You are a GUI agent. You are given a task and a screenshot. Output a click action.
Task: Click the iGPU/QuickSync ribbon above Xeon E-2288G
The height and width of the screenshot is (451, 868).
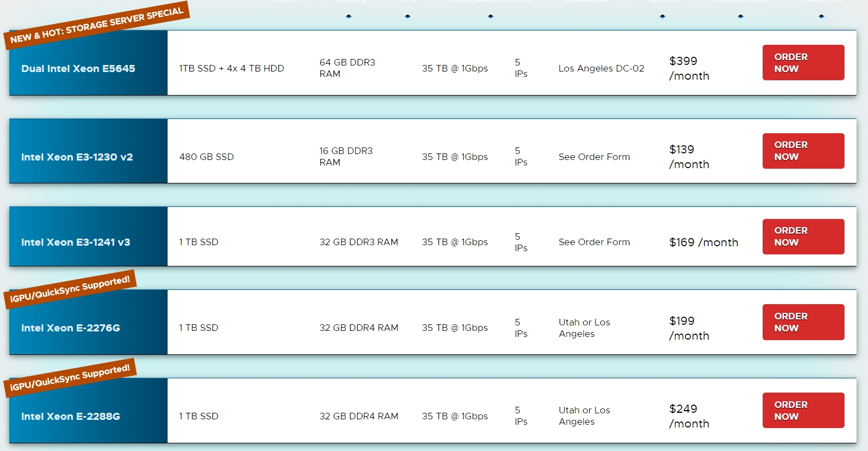[70, 378]
